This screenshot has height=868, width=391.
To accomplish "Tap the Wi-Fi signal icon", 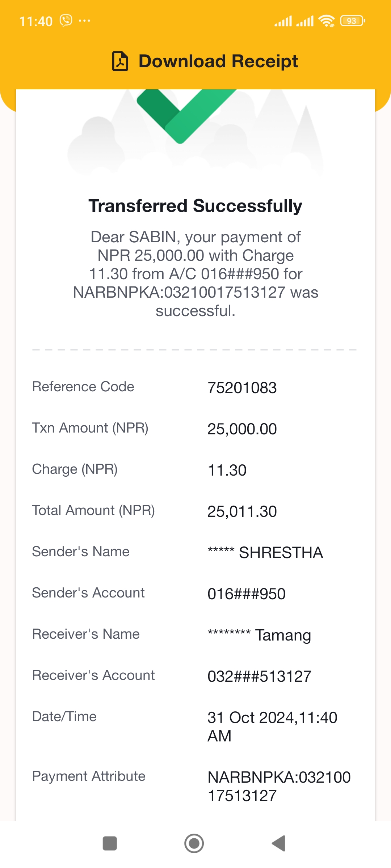I will [327, 21].
